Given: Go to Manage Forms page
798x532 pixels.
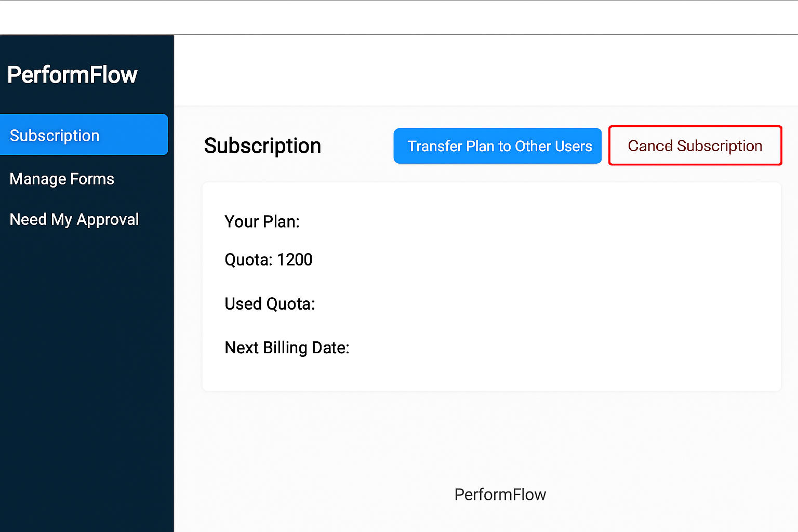Looking at the screenshot, I should 62,179.
